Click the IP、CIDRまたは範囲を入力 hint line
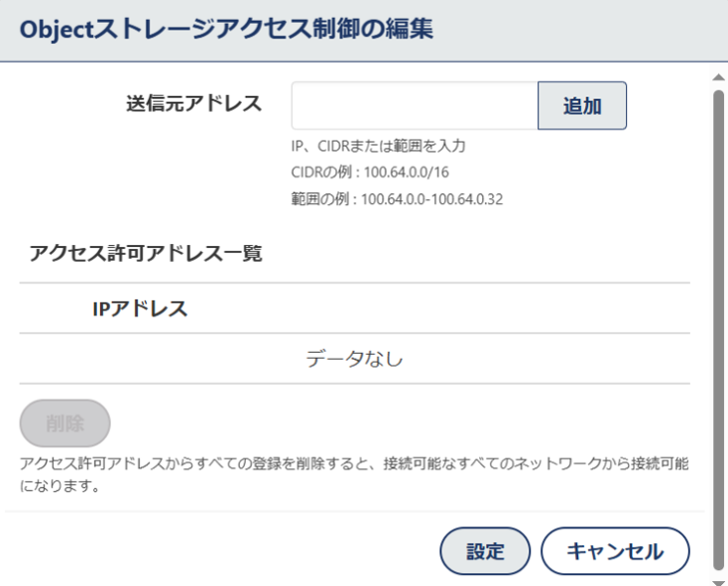728x586 pixels. (379, 146)
